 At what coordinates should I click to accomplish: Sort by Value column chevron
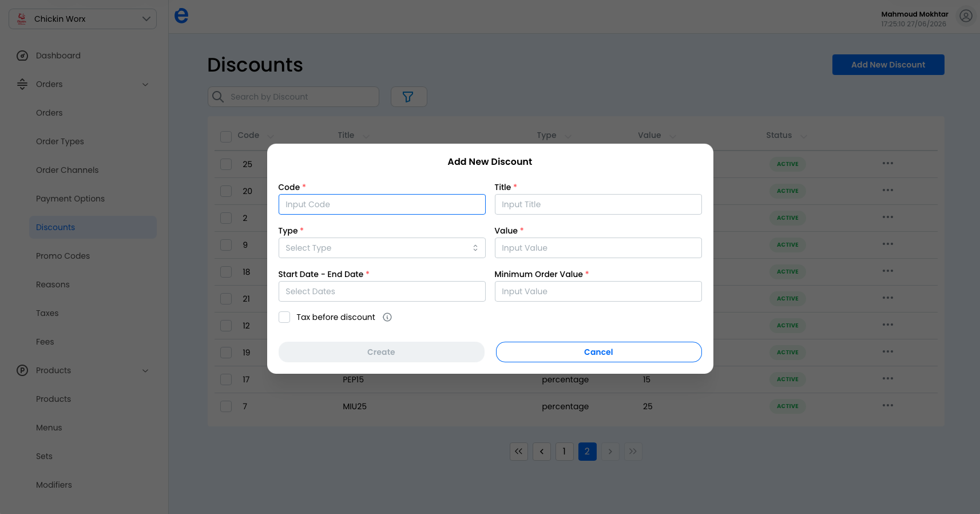[673, 136]
